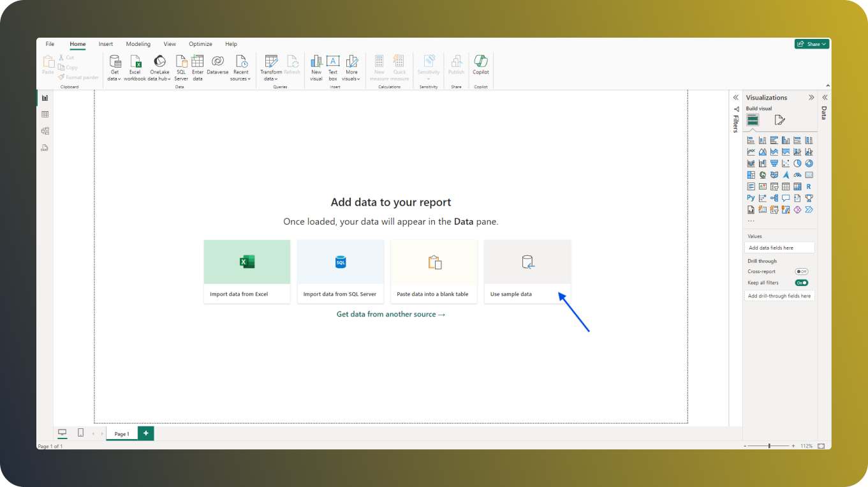Expand the More visuals dropdown
The height and width of the screenshot is (487, 868).
(x=351, y=67)
